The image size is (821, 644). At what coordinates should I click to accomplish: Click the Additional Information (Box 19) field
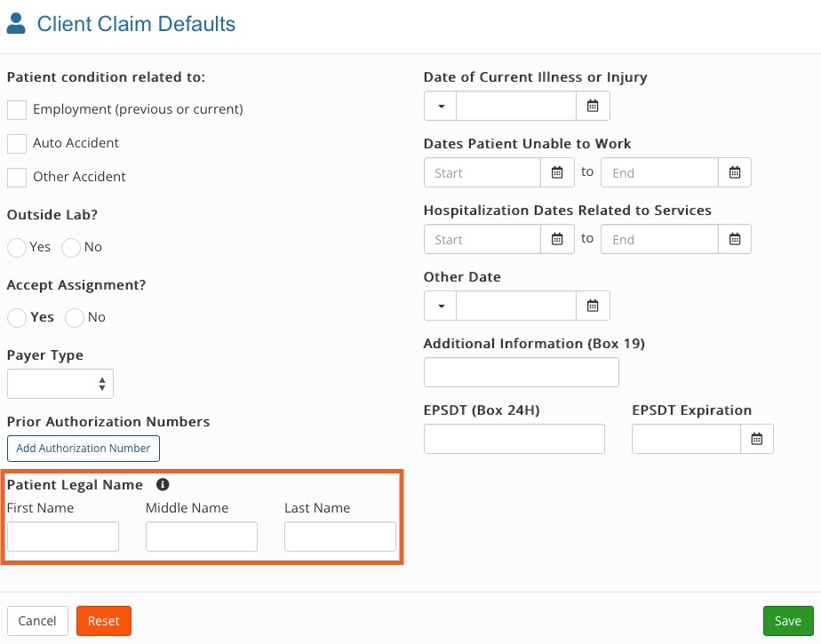tap(522, 372)
